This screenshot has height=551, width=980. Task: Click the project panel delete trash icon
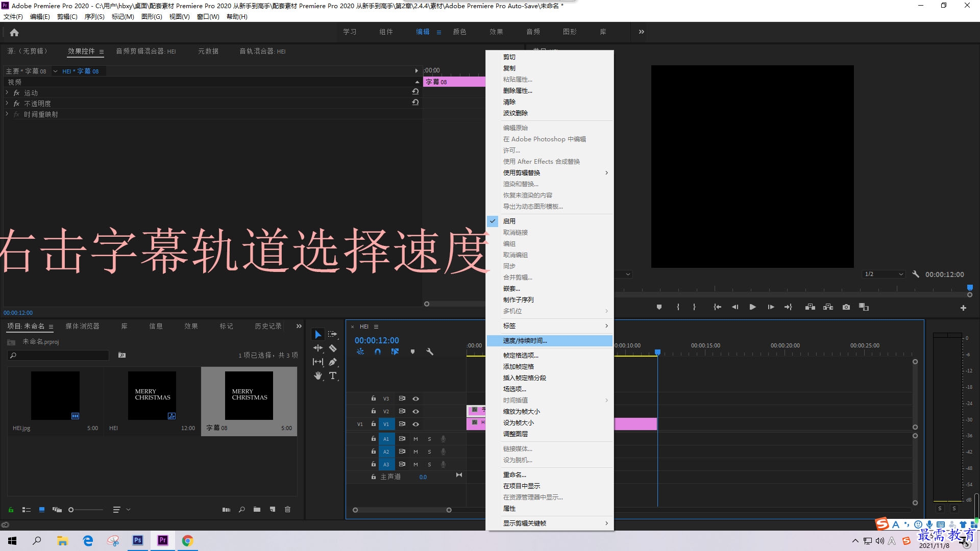pyautogui.click(x=287, y=509)
